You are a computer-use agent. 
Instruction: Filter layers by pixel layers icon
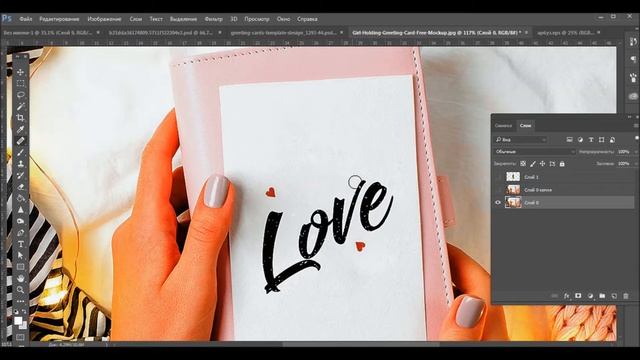coord(569,140)
